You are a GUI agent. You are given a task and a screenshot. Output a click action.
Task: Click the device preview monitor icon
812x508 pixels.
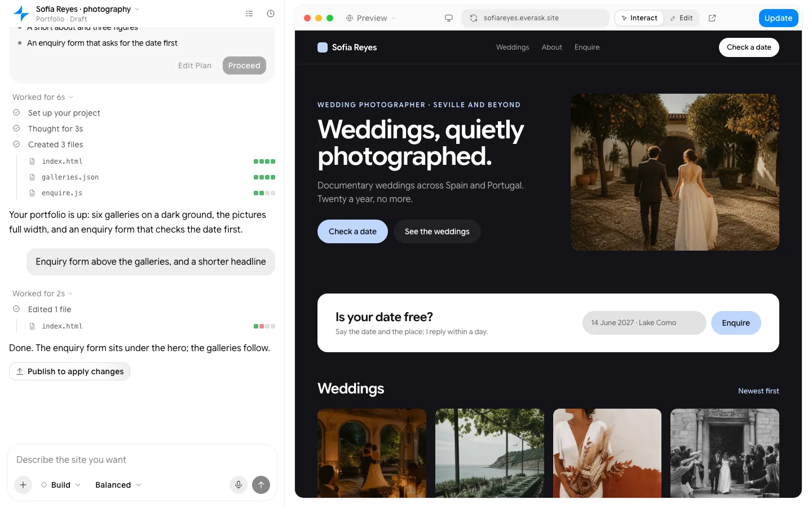click(449, 18)
